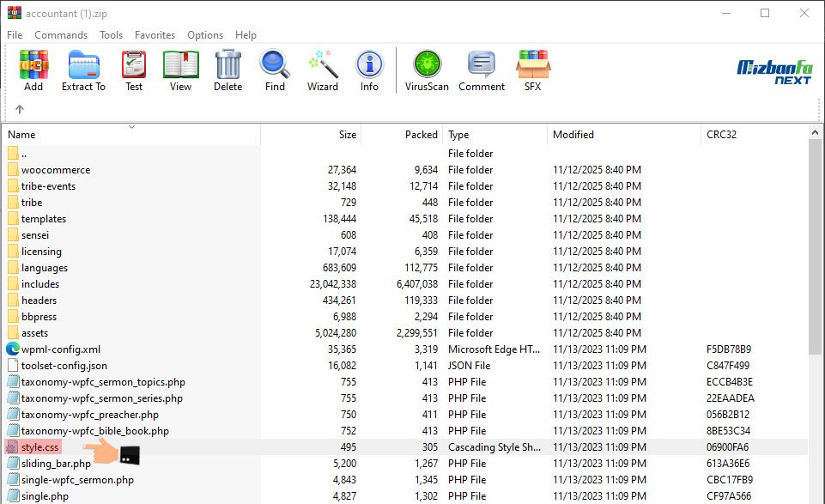The width and height of the screenshot is (825, 504).
Task: Select the style.css file
Action: pyautogui.click(x=40, y=447)
